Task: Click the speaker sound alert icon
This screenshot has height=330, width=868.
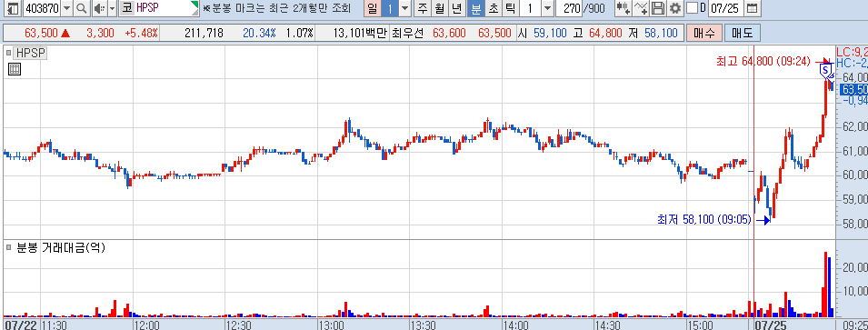Action: (x=98, y=8)
